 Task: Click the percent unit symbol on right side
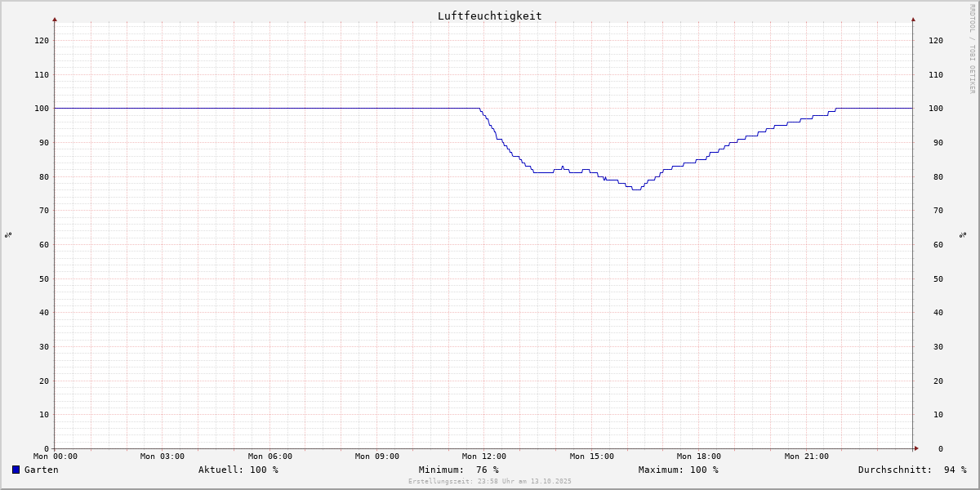[x=964, y=234]
